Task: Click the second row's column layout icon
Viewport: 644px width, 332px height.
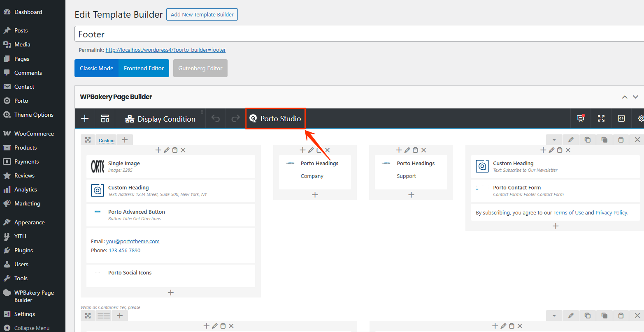Action: coord(103,316)
